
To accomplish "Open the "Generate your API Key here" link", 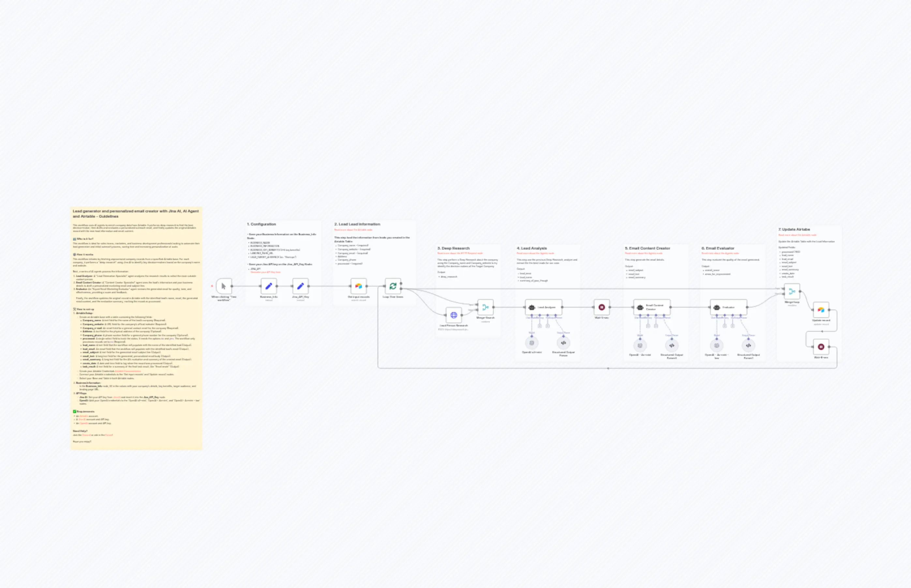I will tap(266, 272).
